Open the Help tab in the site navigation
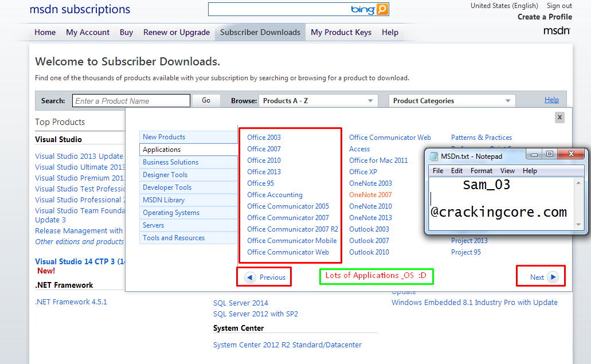 (390, 33)
